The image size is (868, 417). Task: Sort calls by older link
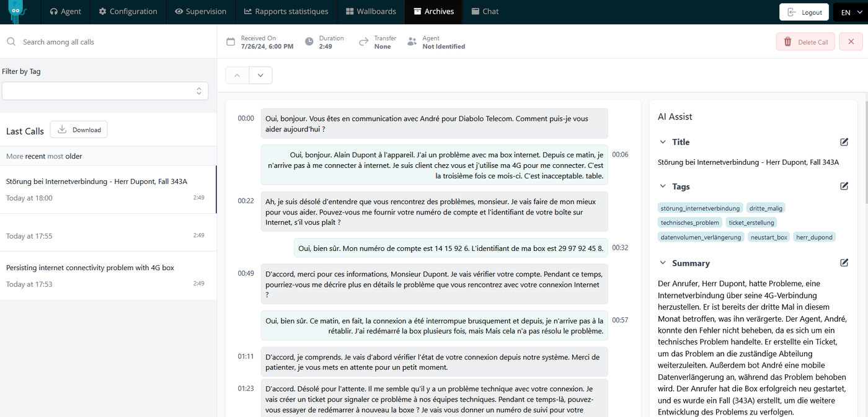(x=74, y=156)
